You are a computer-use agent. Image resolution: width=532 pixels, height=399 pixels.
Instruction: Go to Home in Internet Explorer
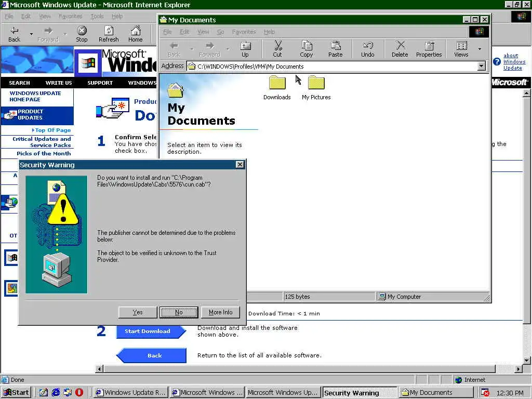point(136,34)
